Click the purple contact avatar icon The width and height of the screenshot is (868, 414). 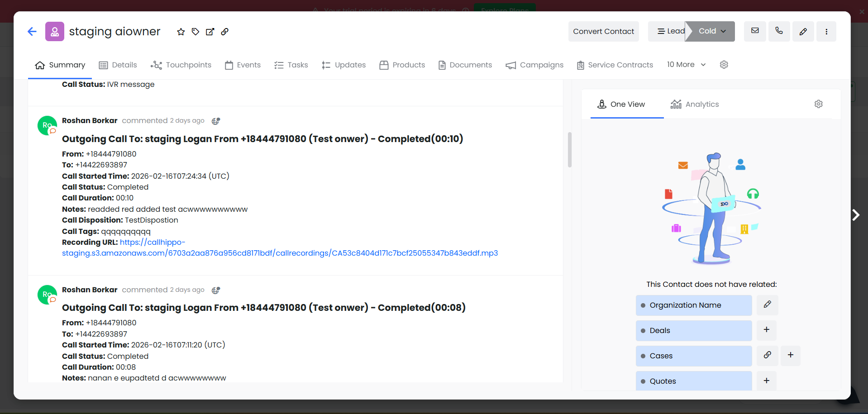[55, 32]
